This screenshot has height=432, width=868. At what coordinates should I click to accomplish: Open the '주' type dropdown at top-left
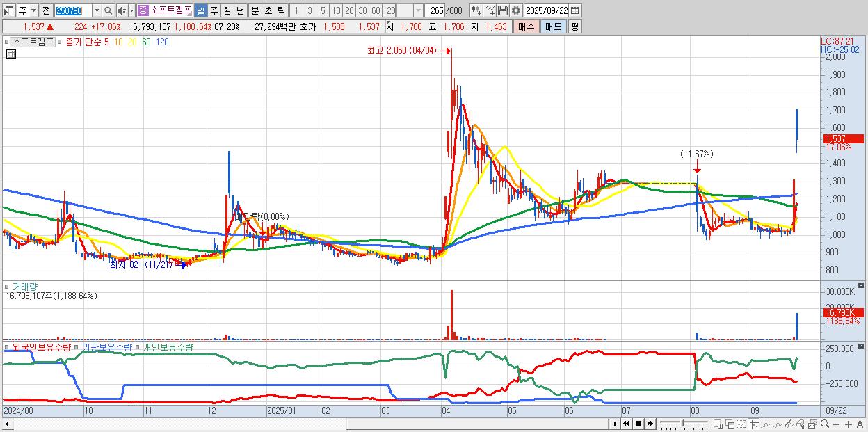[33, 10]
